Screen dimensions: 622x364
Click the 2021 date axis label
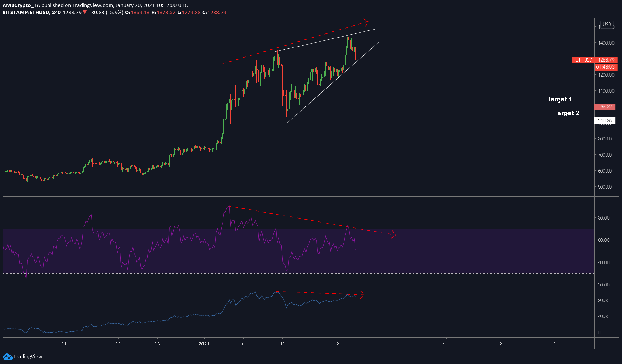point(204,343)
